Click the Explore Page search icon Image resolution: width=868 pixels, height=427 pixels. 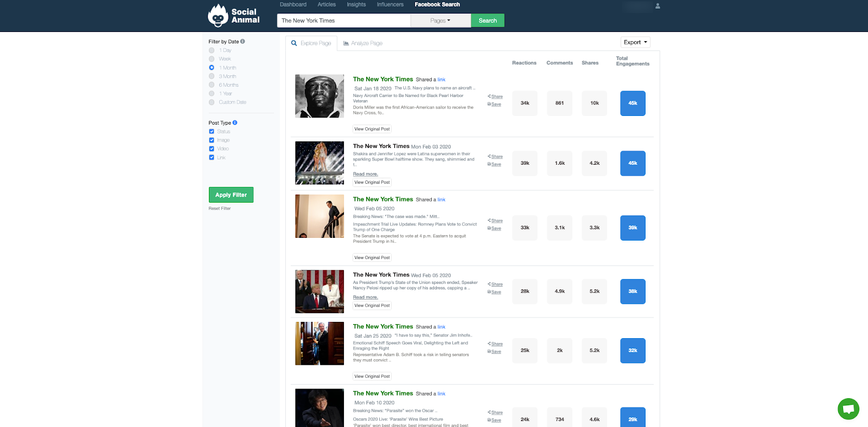pos(294,43)
